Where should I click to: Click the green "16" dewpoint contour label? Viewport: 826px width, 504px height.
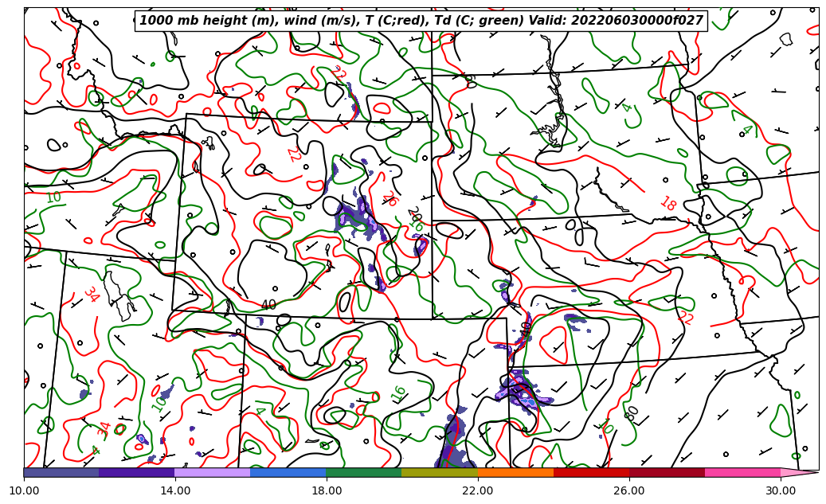tap(398, 393)
